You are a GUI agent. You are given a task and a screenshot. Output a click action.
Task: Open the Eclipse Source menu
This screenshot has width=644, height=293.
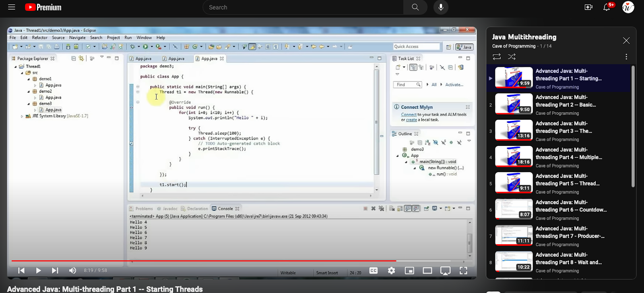point(58,37)
